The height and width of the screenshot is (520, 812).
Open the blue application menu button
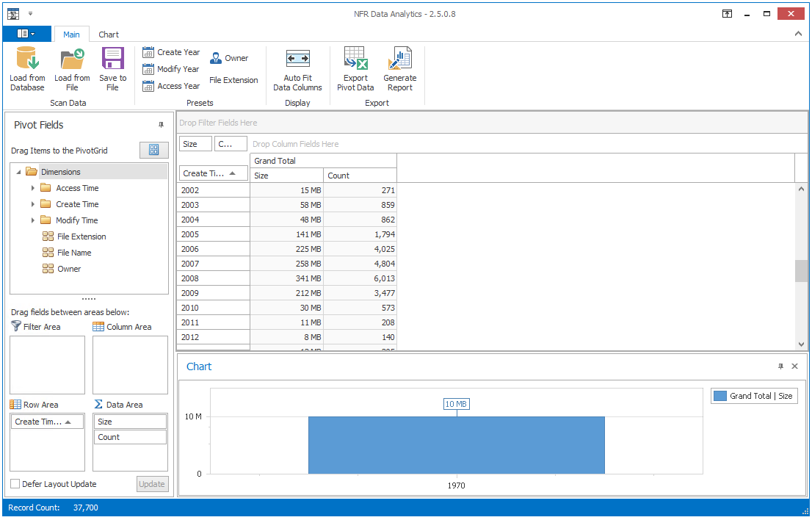pos(26,34)
